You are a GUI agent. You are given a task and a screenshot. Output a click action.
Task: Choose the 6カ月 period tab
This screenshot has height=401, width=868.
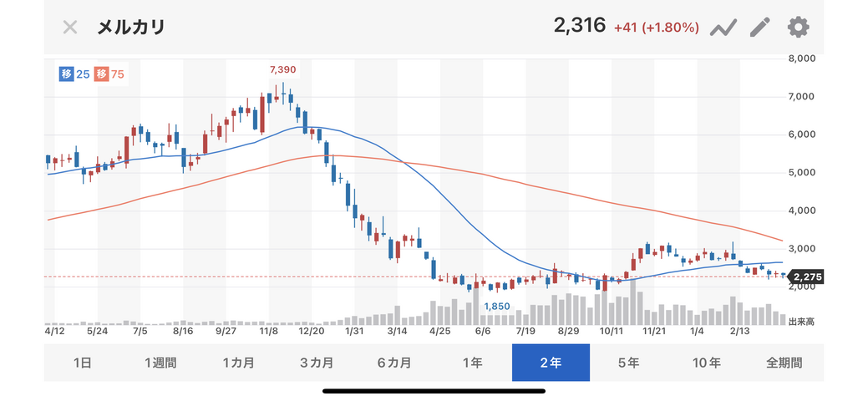click(394, 363)
